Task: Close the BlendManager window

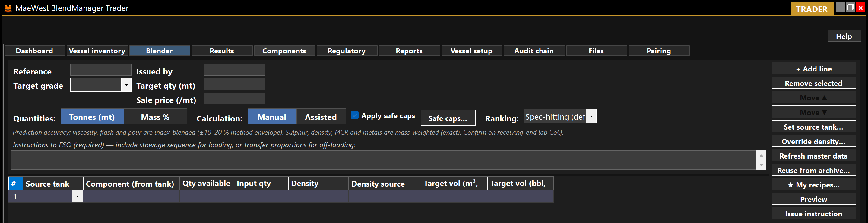Action: click(x=860, y=8)
